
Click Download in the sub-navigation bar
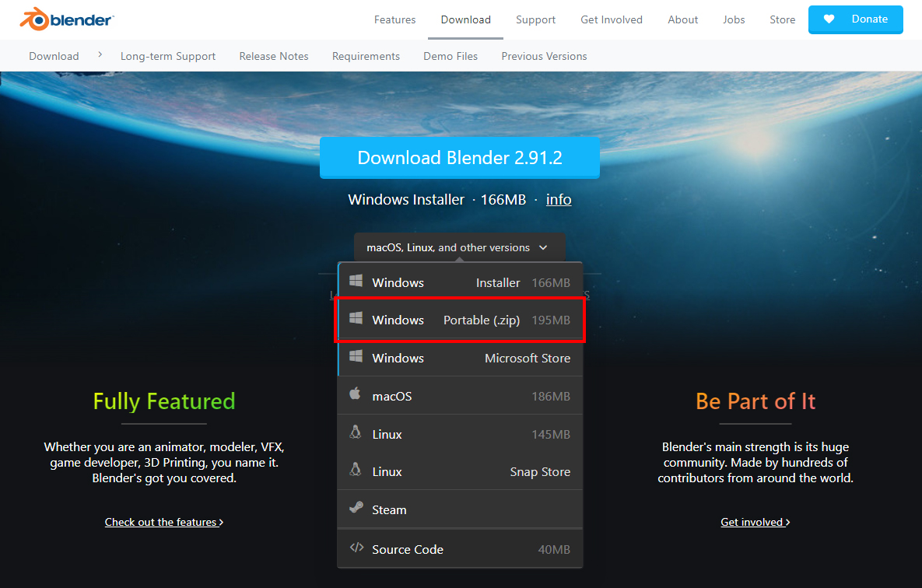54,56
